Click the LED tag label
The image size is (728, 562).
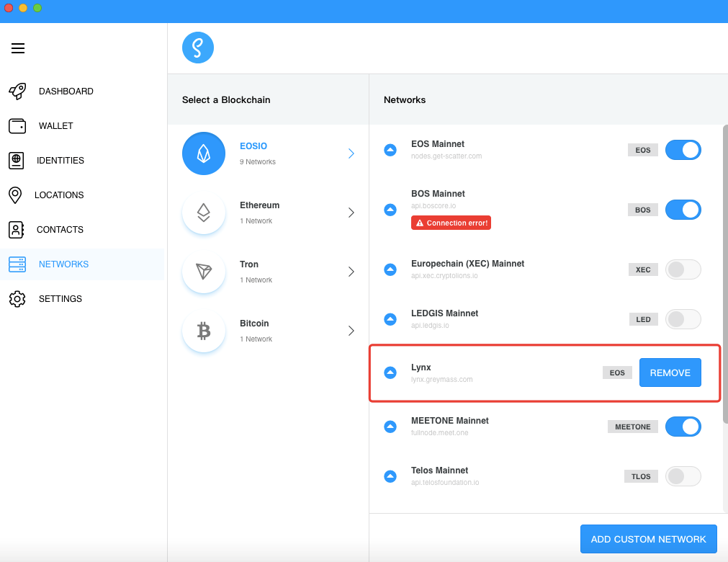643,320
